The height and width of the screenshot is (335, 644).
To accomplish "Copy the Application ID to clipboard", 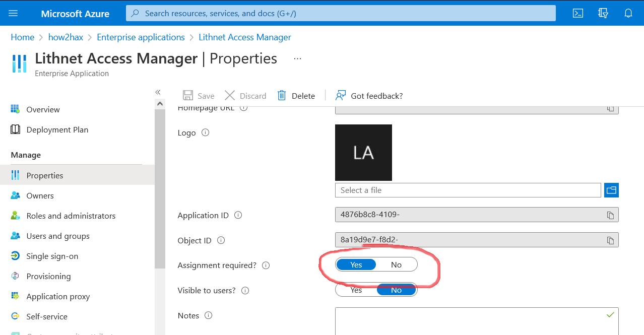I will [x=610, y=215].
